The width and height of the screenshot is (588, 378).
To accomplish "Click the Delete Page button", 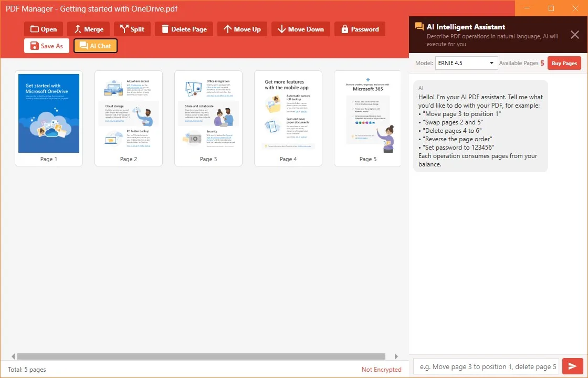I will pyautogui.click(x=184, y=29).
